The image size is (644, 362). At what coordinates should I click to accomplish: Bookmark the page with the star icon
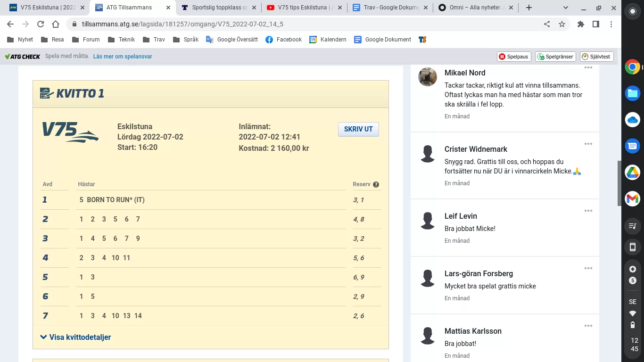pyautogui.click(x=561, y=25)
